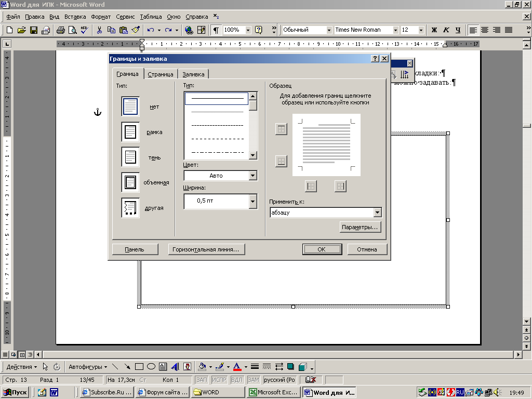Expand the Автофигуры menu

[88, 367]
